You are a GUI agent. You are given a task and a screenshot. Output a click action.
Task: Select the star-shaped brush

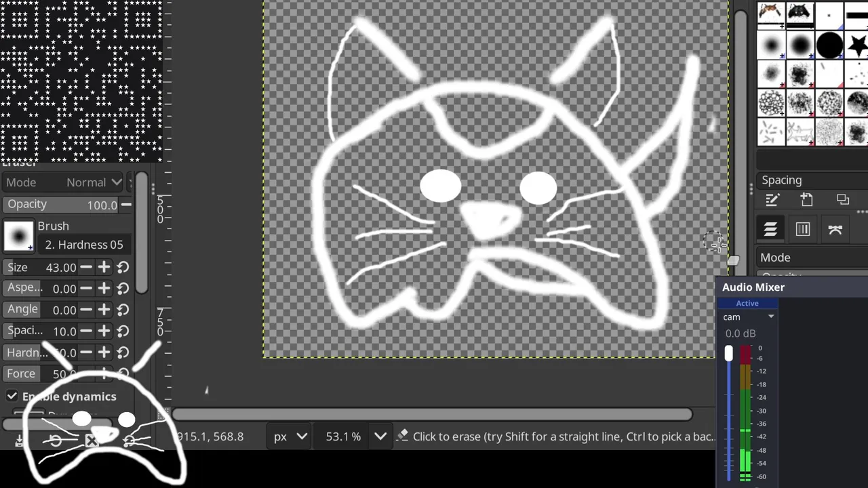click(x=857, y=45)
